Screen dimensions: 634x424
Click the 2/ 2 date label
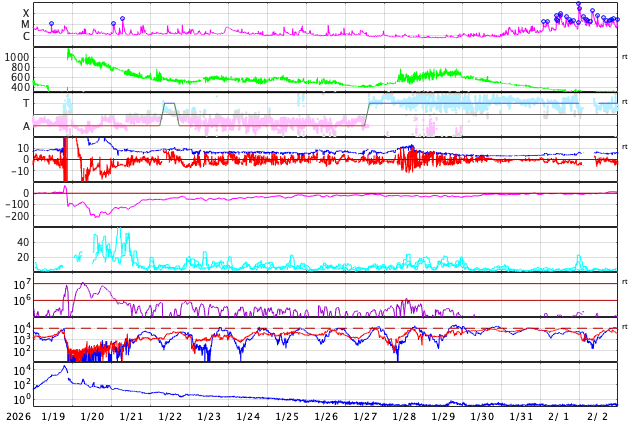point(598,416)
